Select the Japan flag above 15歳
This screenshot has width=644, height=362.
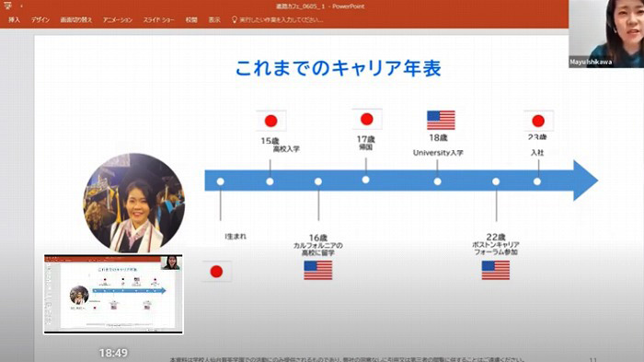(x=270, y=121)
